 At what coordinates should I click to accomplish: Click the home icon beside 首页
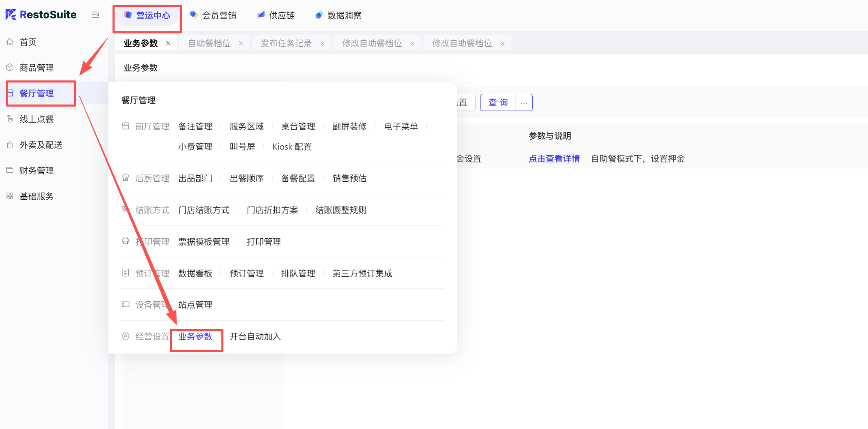coord(10,42)
